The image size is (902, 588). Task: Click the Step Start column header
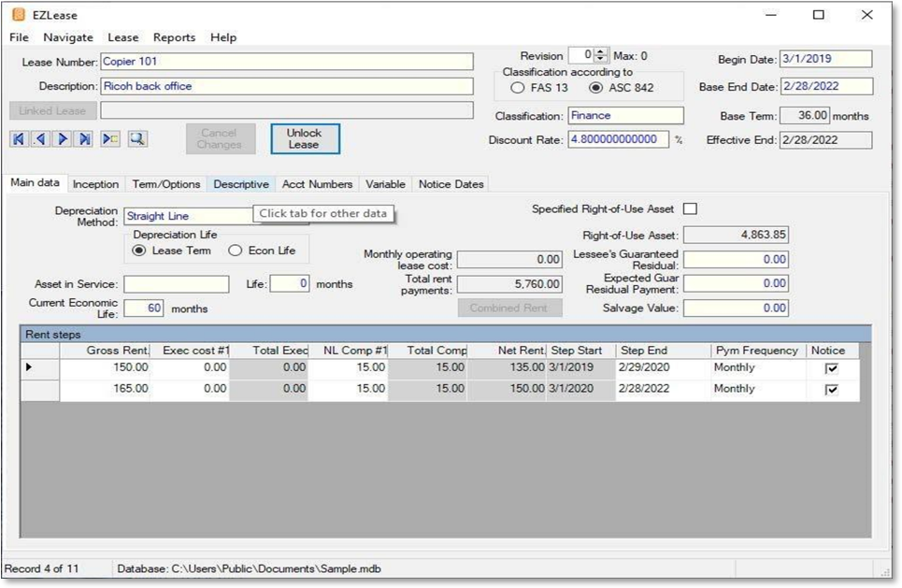pyautogui.click(x=581, y=351)
